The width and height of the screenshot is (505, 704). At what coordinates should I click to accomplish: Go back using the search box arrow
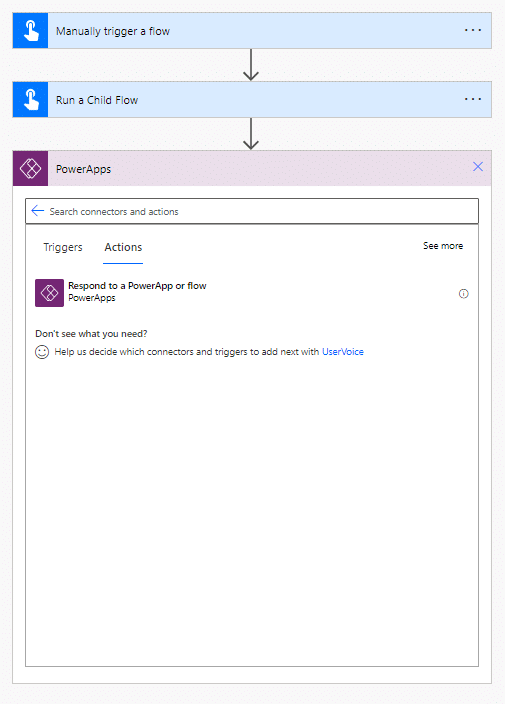click(38, 211)
